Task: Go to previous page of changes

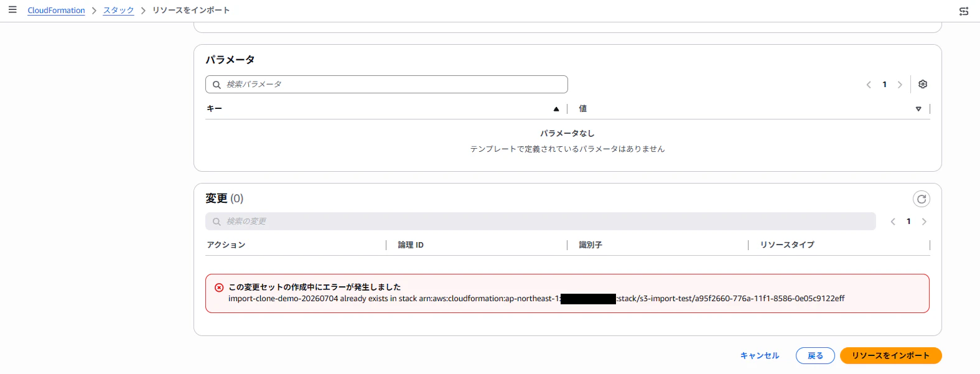Action: coord(893,222)
